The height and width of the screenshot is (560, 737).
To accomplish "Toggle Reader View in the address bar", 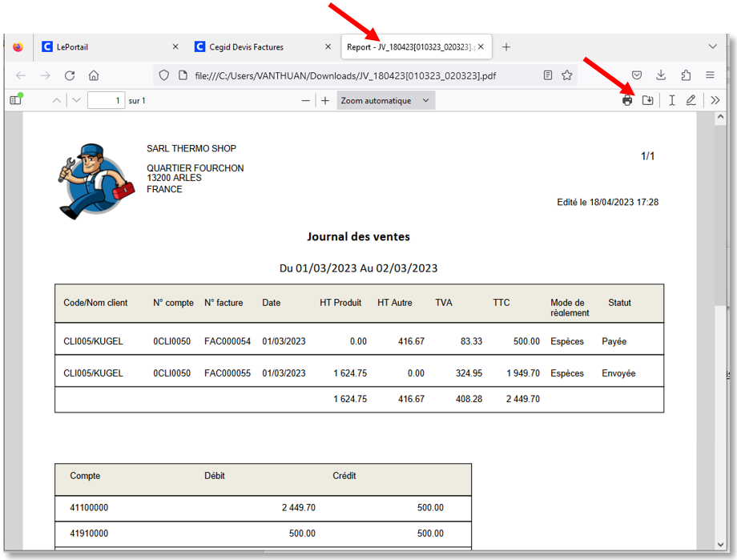I will tap(547, 75).
